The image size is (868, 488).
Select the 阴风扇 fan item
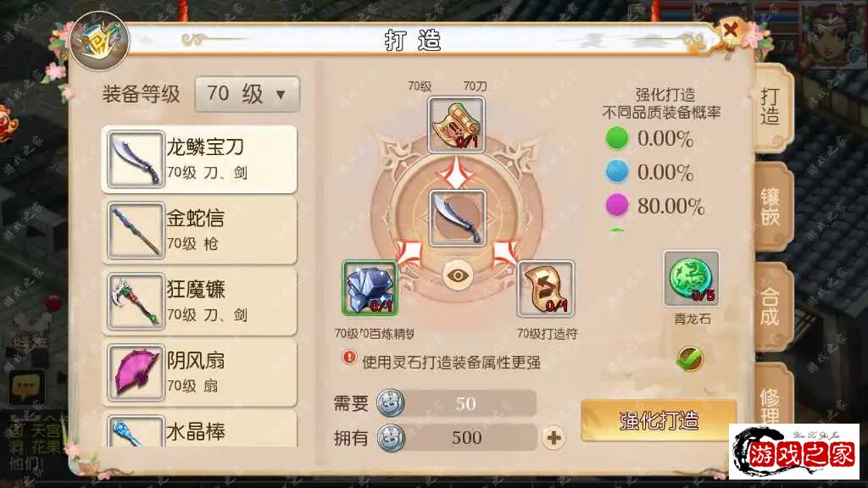(199, 373)
